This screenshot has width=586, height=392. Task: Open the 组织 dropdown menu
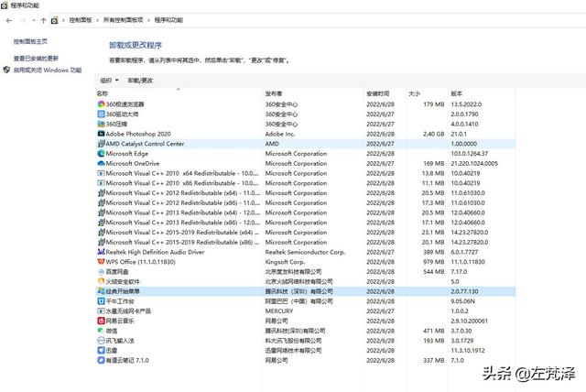click(x=109, y=81)
